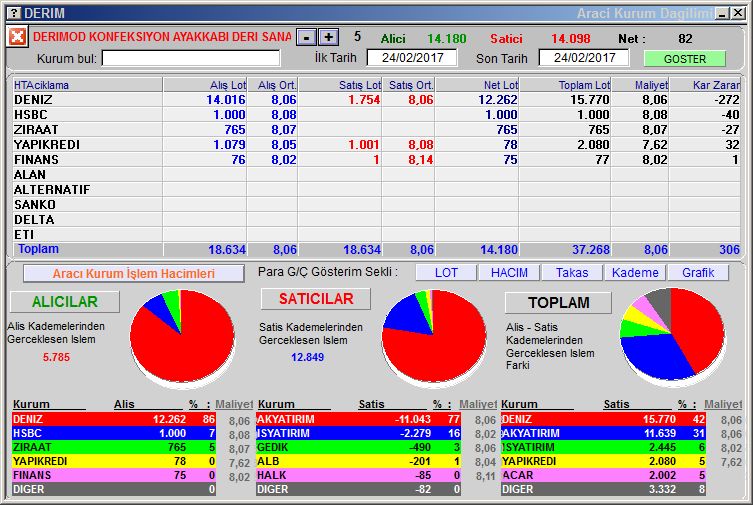The width and height of the screenshot is (753, 505).
Task: Click the ALICILAR button
Action: coord(65,302)
